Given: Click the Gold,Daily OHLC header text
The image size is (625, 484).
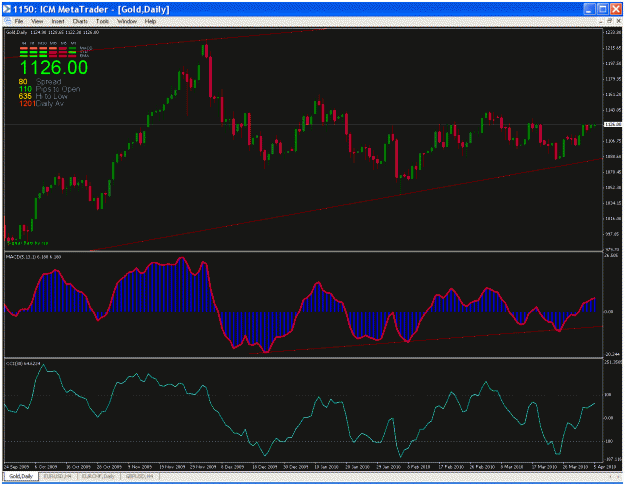Looking at the screenshot, I should pyautogui.click(x=52, y=32).
